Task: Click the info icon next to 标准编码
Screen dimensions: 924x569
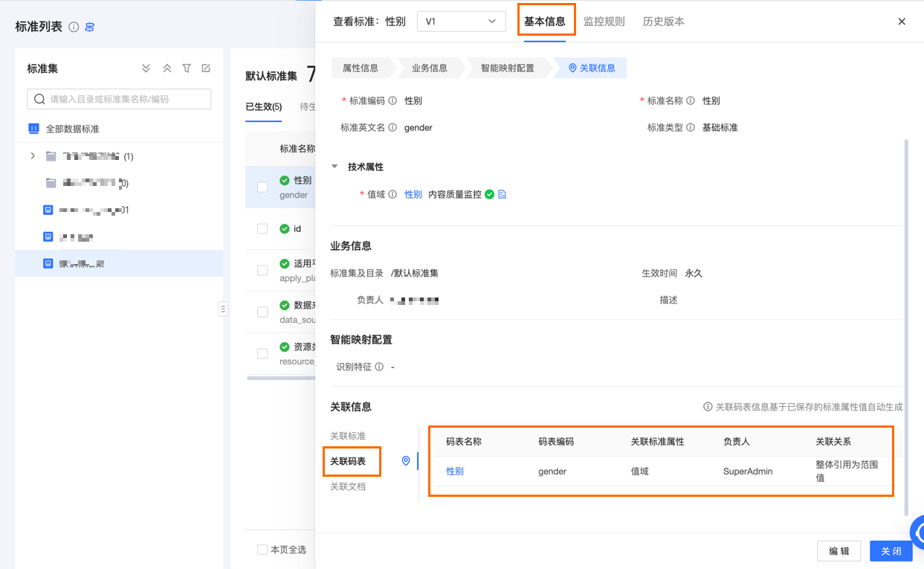Action: coord(392,101)
